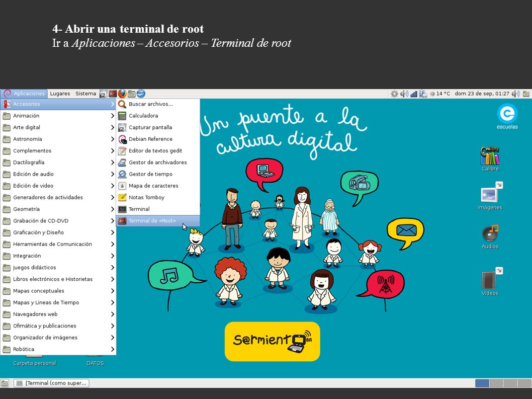532x399 pixels.
Task: Open the Juegos didácticos category
Action: tap(58, 268)
